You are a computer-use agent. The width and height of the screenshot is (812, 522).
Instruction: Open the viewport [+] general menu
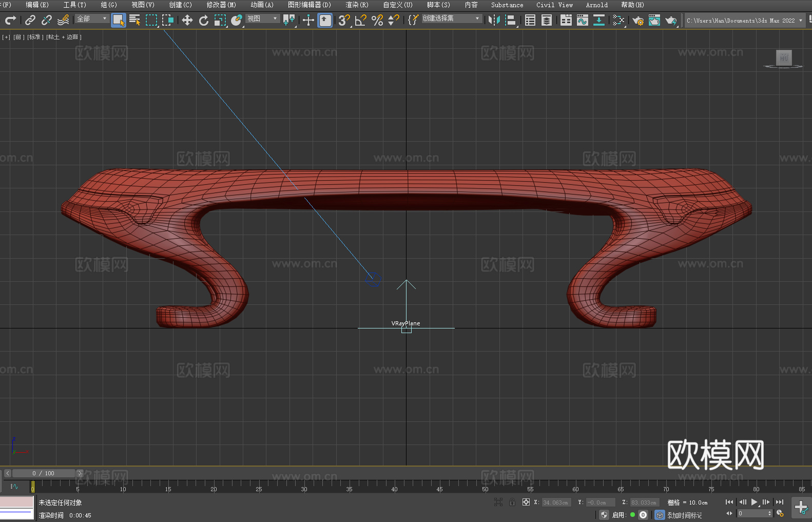[x=6, y=37]
